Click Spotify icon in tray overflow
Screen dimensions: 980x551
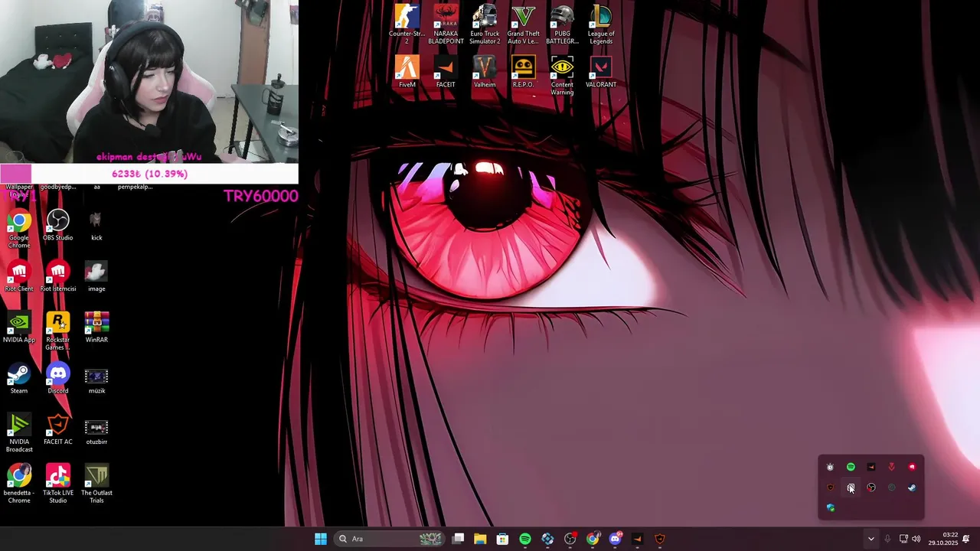(851, 467)
